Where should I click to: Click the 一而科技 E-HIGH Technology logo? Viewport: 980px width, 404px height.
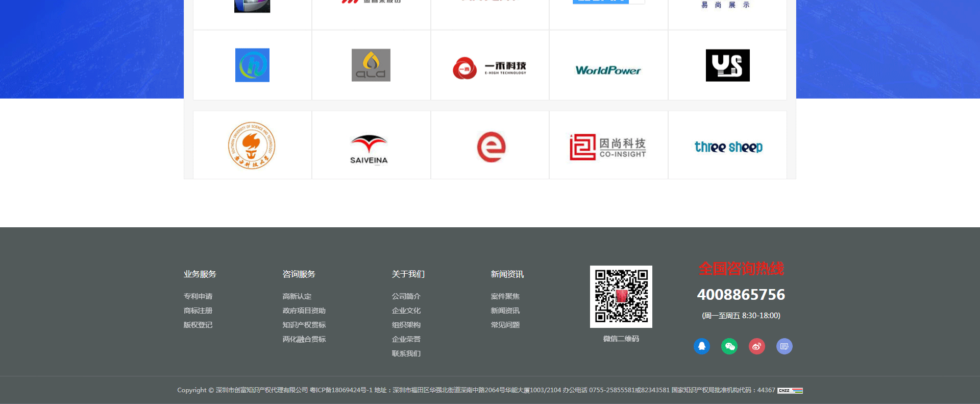point(489,68)
